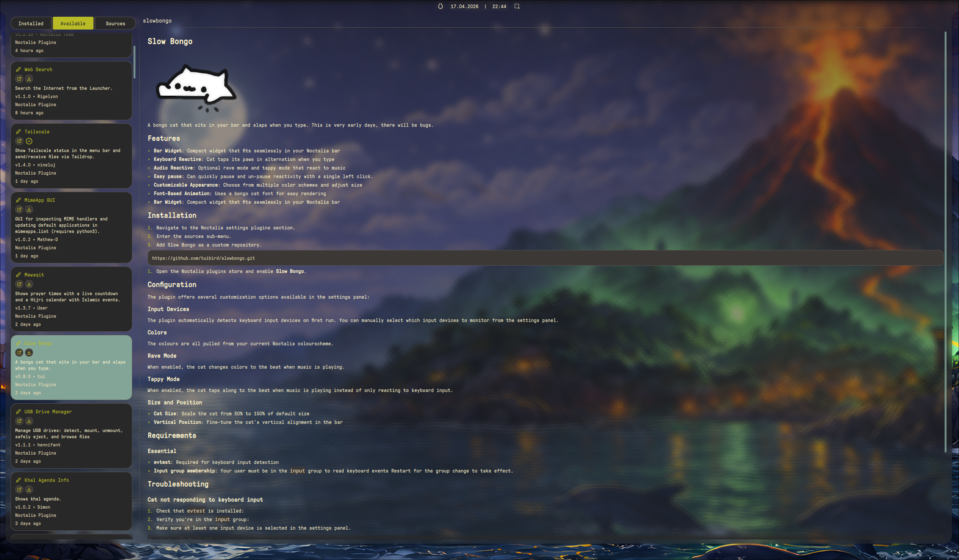
Task: Click the 'Slow Bongo' README title
Action: [170, 42]
